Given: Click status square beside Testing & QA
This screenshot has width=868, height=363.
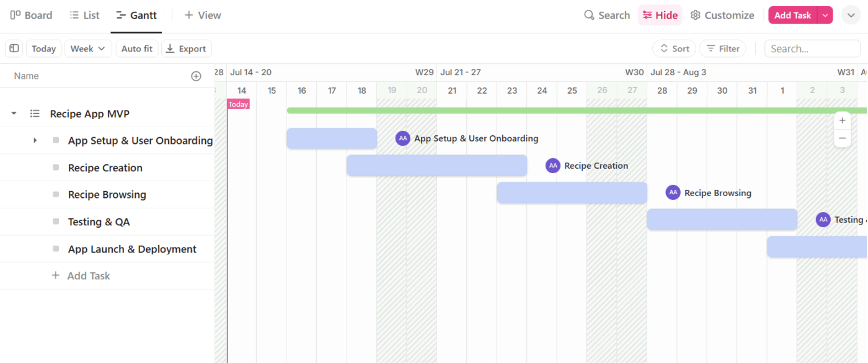Looking at the screenshot, I should (56, 222).
